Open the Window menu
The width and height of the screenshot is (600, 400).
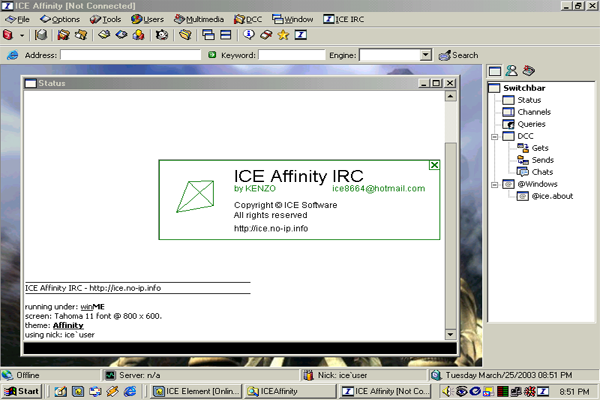click(x=293, y=19)
